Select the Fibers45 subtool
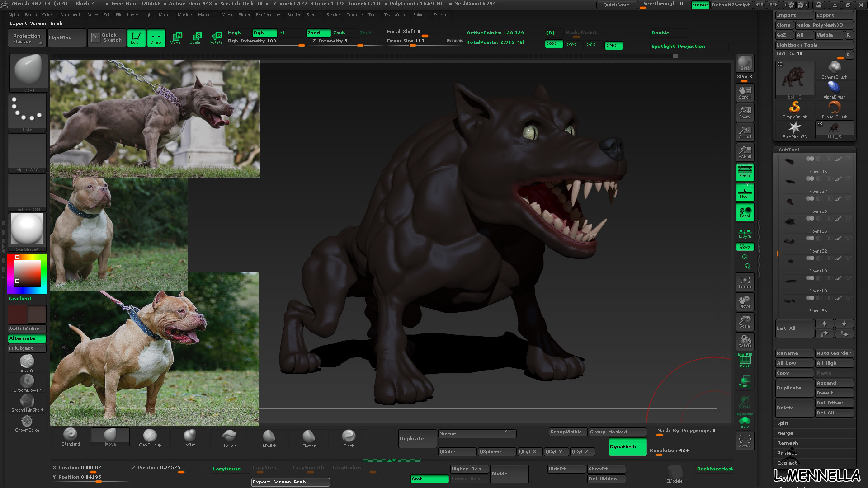This screenshot has width=868, height=488. 817,164
